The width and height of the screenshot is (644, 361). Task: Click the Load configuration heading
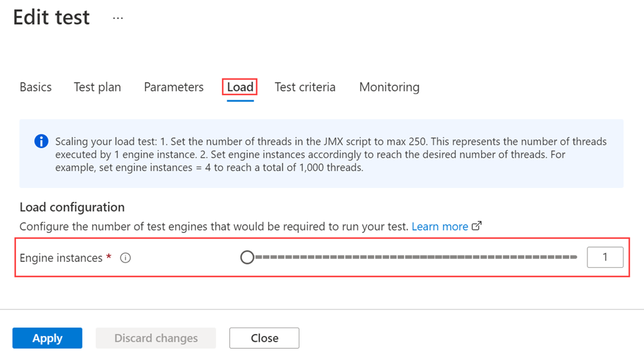(x=72, y=207)
